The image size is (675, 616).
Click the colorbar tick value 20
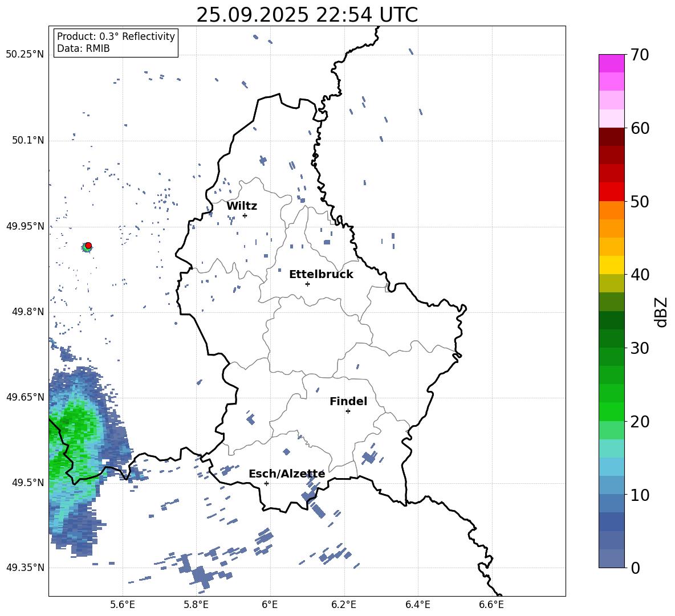640,422
